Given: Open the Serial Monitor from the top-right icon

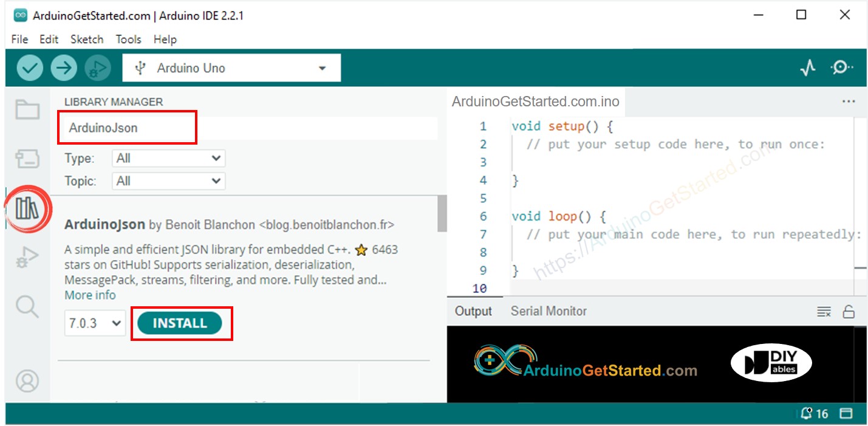Looking at the screenshot, I should tap(842, 67).
